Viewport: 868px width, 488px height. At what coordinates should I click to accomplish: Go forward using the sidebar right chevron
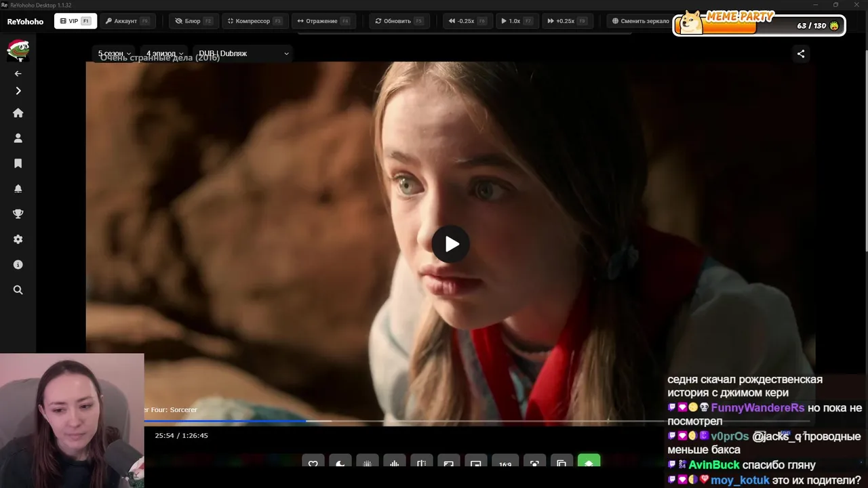click(18, 91)
